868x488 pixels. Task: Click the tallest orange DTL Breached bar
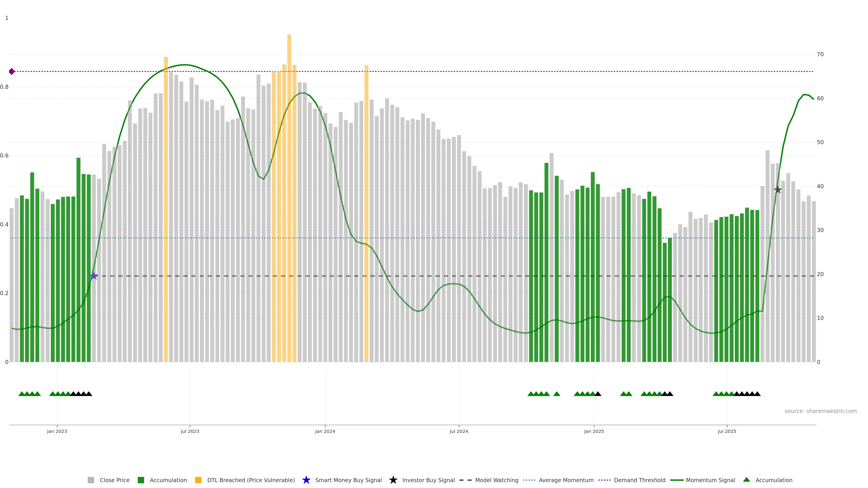289,168
